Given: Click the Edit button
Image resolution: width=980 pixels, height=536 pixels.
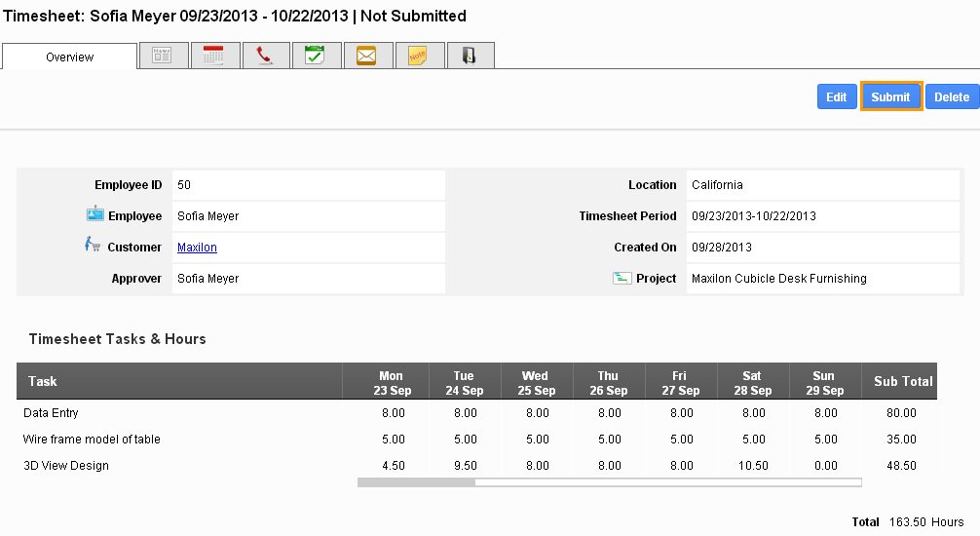Looking at the screenshot, I should (x=836, y=96).
